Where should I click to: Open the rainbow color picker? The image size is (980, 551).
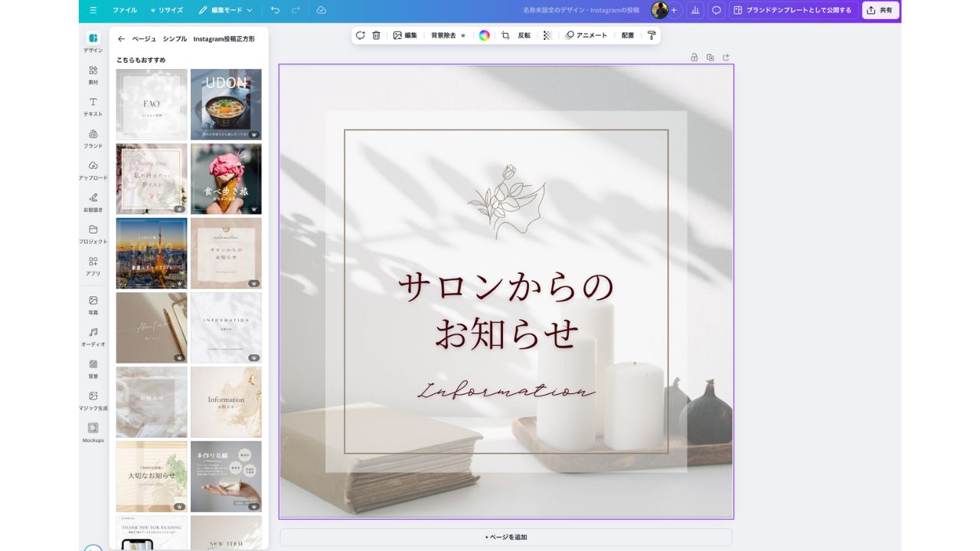point(485,35)
